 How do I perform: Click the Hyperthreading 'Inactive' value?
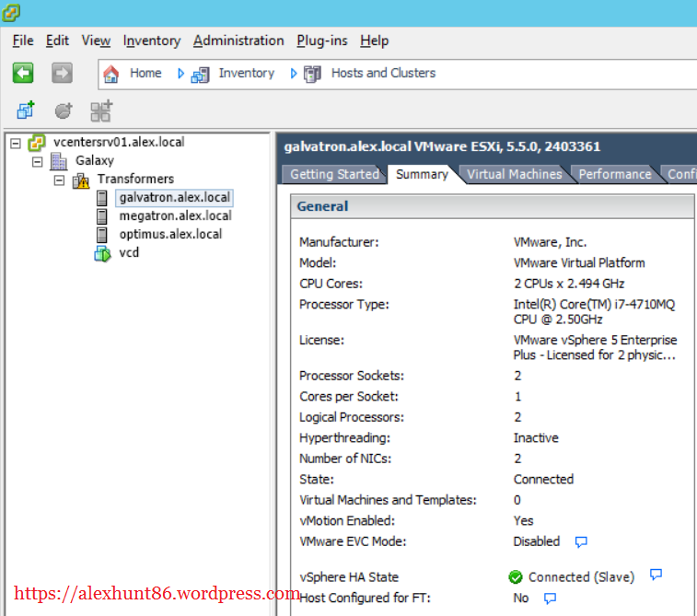(536, 438)
